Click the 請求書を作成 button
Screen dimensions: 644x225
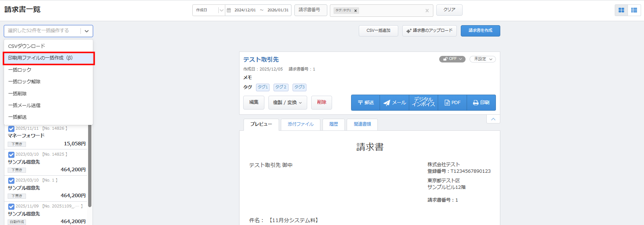(x=480, y=31)
